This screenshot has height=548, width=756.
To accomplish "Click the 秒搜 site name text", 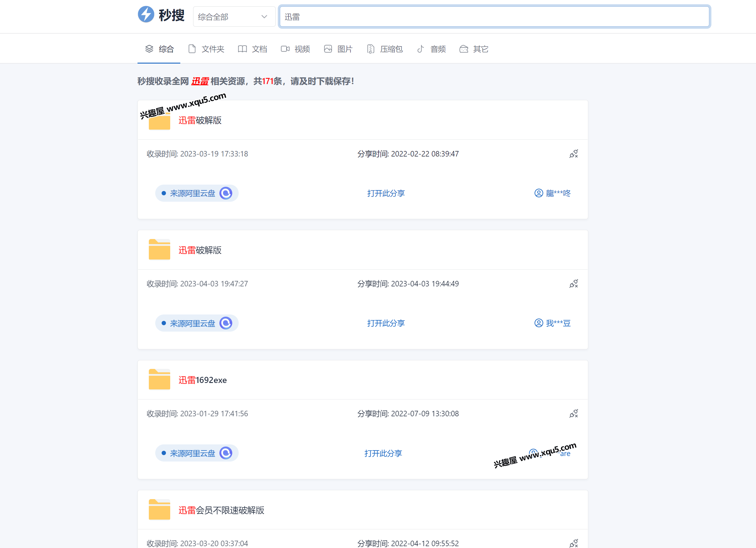I will (x=171, y=15).
